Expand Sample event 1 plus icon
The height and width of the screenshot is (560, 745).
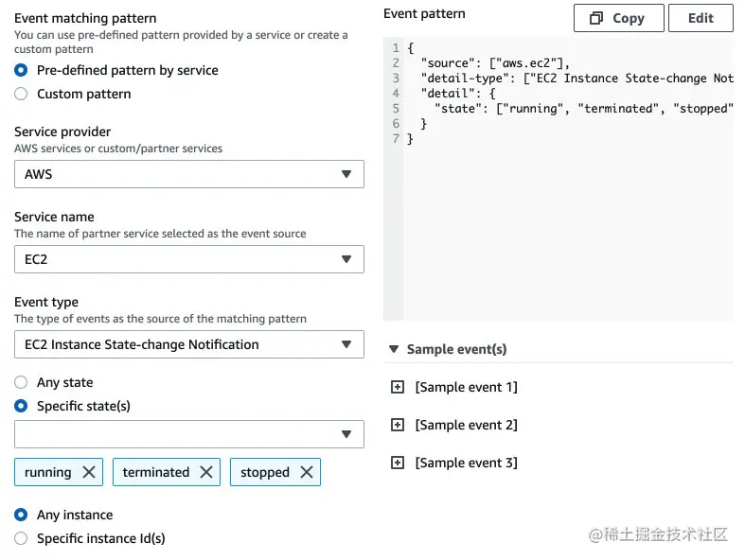click(398, 387)
